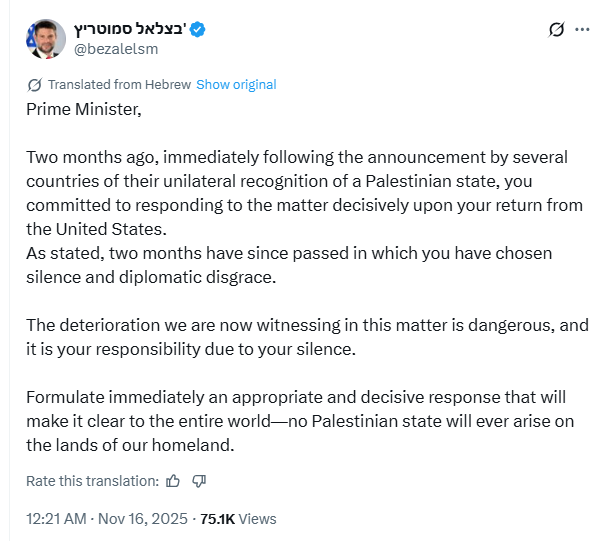
Task: Rate the translation with thumbs down
Action: (x=199, y=481)
